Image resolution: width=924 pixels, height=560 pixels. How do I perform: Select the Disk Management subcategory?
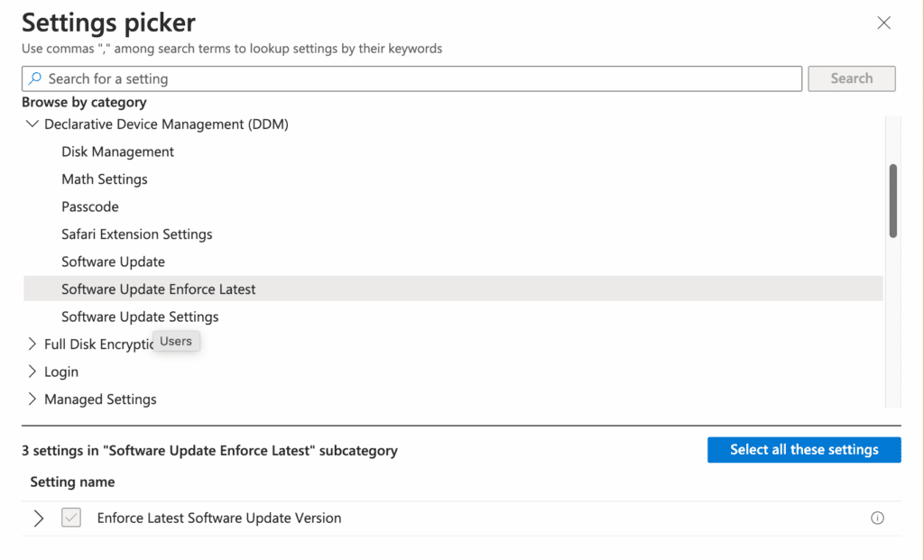click(x=117, y=151)
